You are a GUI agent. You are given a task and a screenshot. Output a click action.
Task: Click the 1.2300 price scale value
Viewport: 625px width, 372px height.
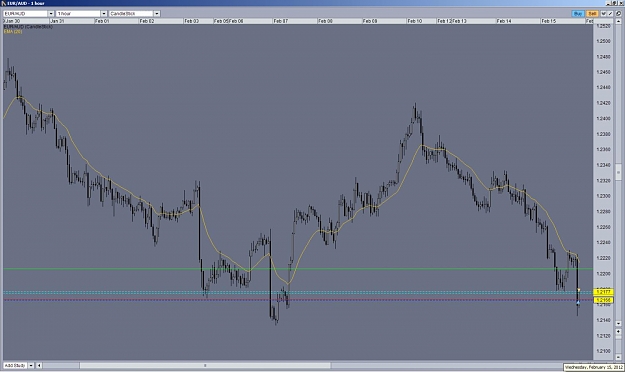coord(603,196)
